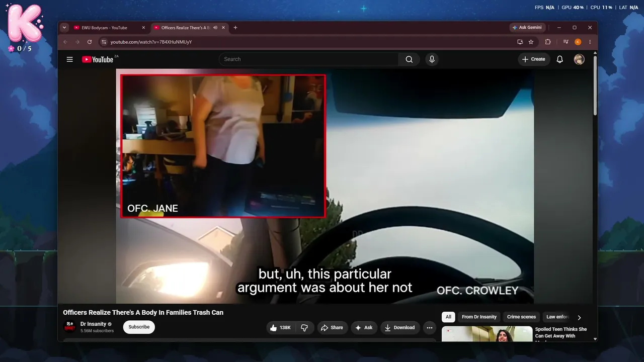Open the Chrome profile K avatar
Viewport: 644px width, 362px height.
[578, 42]
